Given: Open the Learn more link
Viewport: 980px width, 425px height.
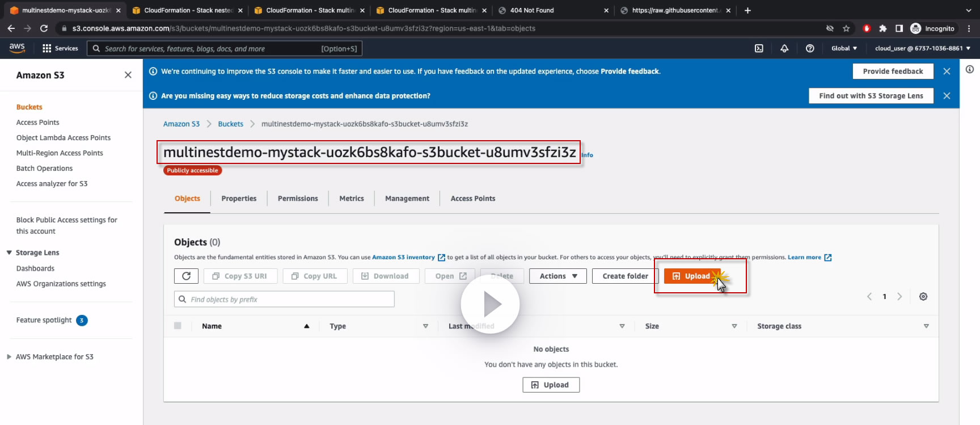Looking at the screenshot, I should point(809,258).
